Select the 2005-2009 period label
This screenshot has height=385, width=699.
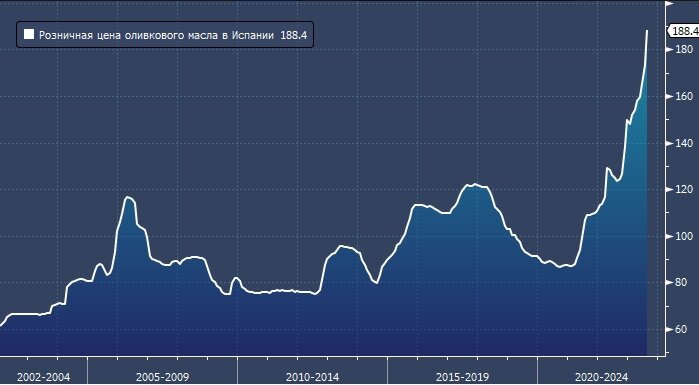[x=162, y=377]
